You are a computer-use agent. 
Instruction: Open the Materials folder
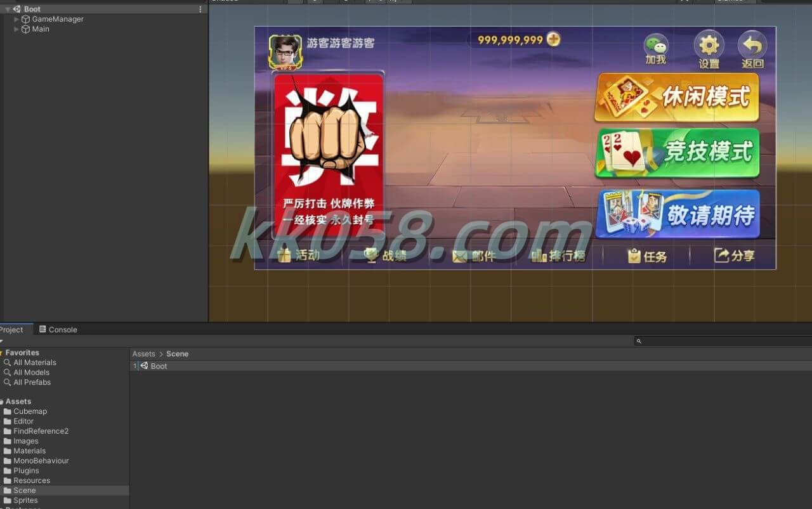[25, 451]
